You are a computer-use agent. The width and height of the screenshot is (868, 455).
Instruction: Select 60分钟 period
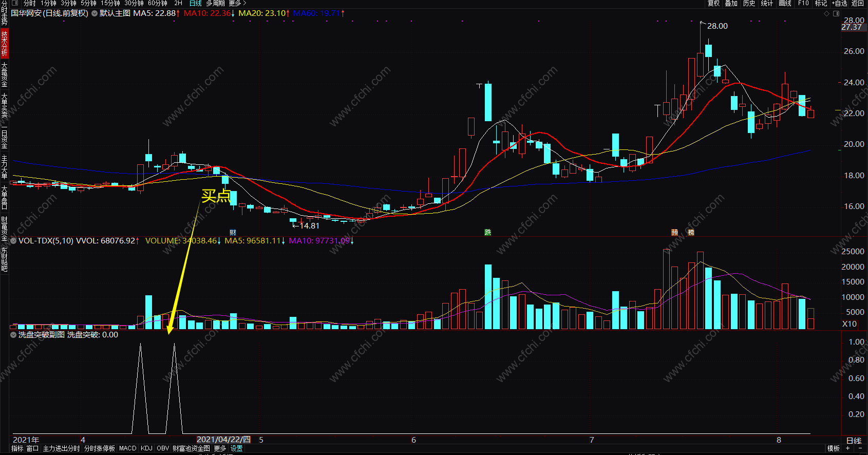(158, 3)
